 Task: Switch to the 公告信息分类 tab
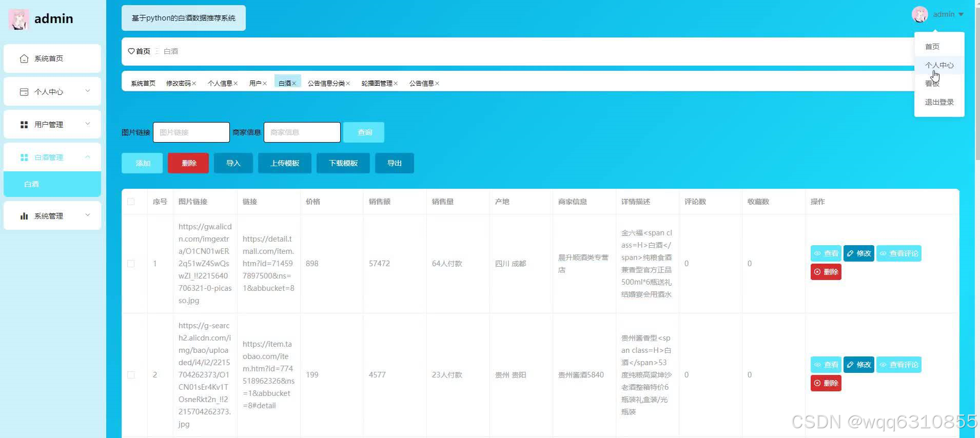326,84
